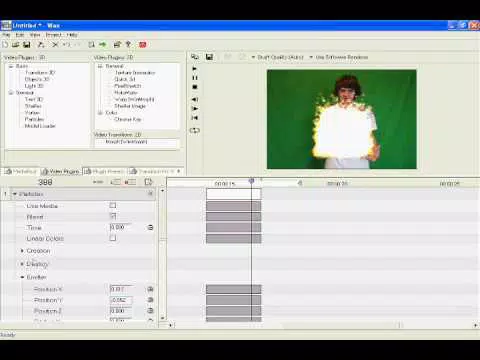The width and height of the screenshot is (480, 360).
Task: Click the timeline playhead marker
Action: click(252, 181)
